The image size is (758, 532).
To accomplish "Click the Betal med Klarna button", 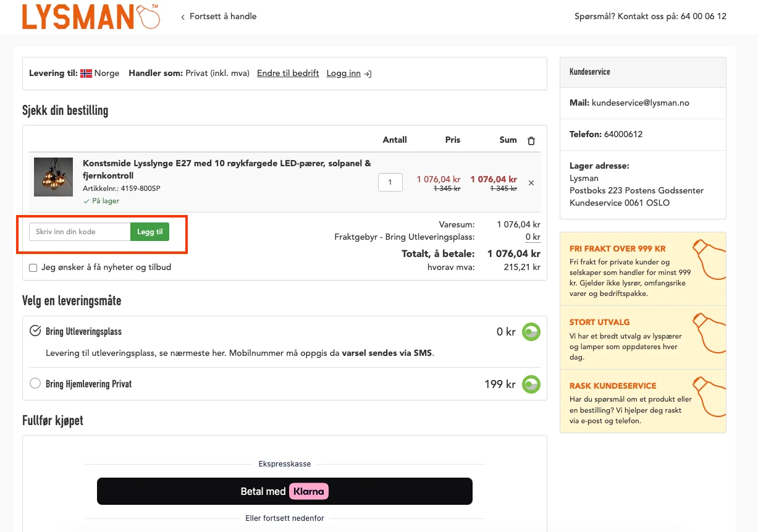I will 285,491.
